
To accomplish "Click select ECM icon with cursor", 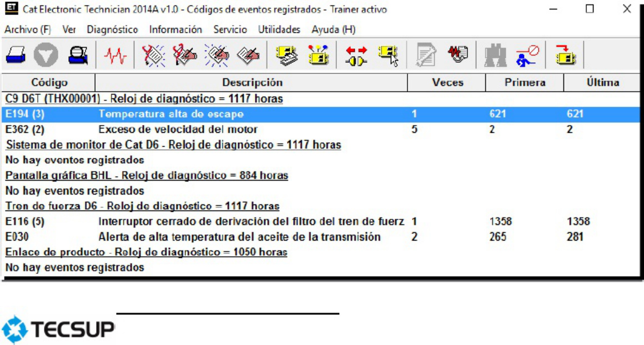I will click(388, 55).
